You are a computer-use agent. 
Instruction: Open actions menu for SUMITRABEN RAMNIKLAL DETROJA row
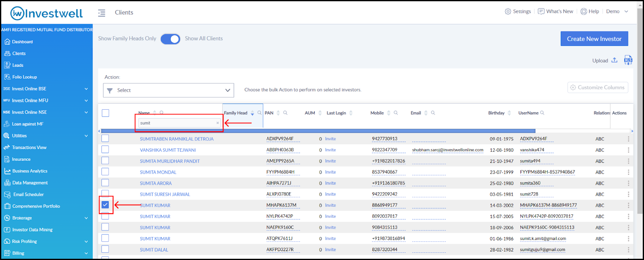[628, 139]
